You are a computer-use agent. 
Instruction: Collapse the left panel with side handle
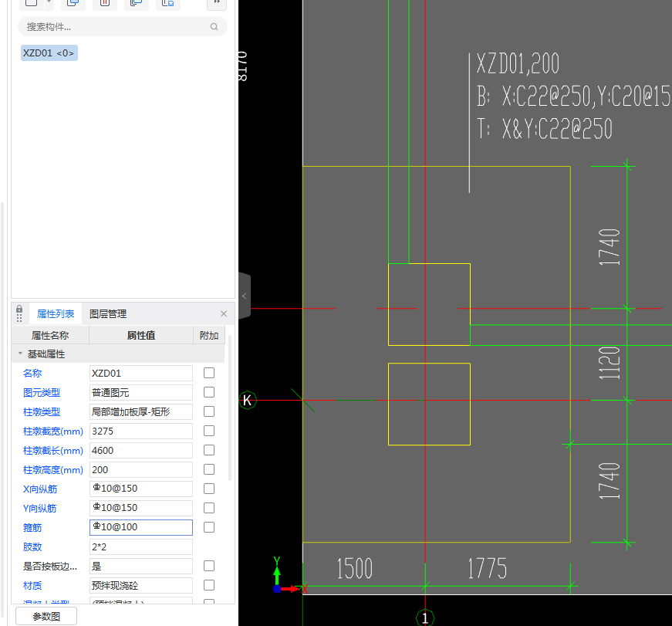(245, 296)
